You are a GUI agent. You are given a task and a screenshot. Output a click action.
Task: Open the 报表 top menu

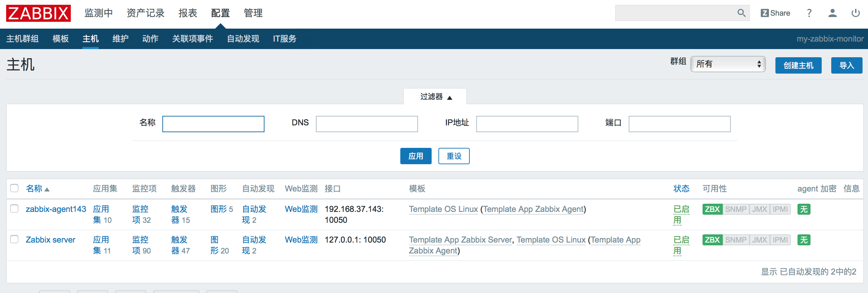tap(188, 13)
